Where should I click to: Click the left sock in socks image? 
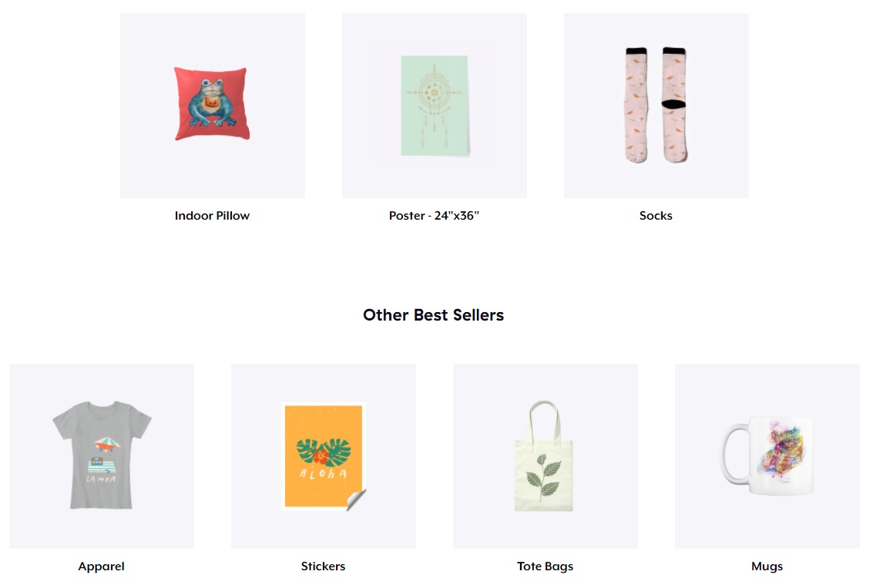coord(636,106)
